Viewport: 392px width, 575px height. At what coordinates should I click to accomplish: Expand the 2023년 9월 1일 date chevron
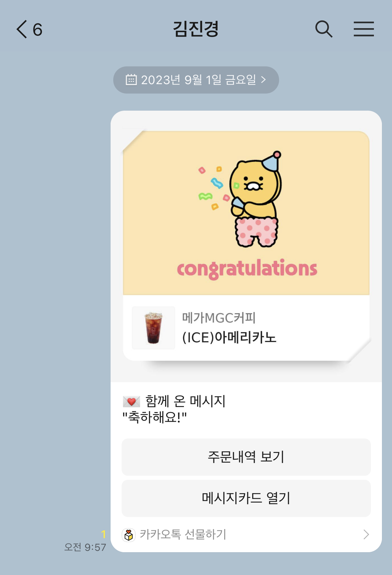[263, 80]
